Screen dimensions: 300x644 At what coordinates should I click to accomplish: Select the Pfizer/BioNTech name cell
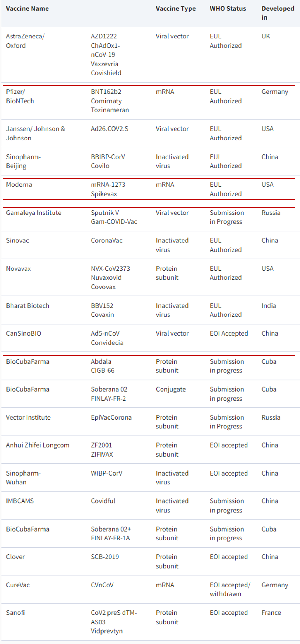pyautogui.click(x=20, y=96)
